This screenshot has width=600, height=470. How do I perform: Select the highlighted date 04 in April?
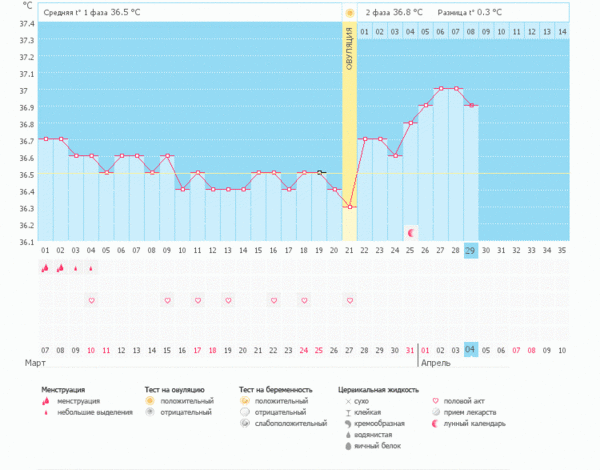coord(471,350)
